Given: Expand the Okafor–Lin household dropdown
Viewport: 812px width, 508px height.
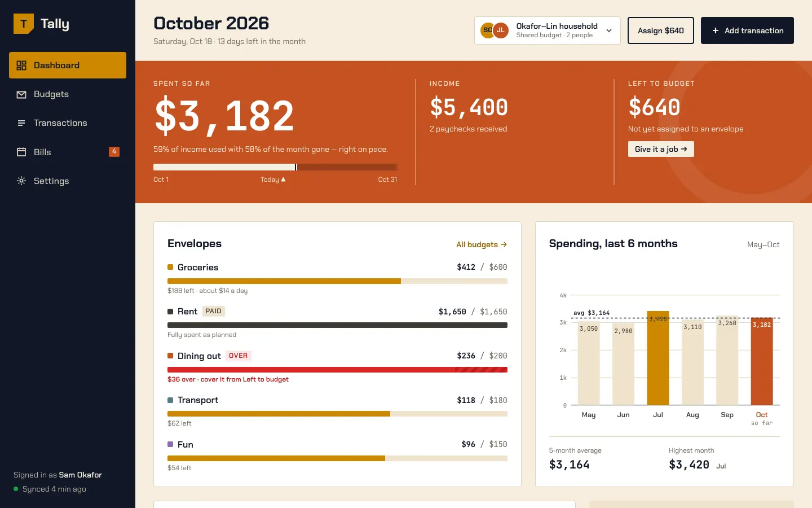Looking at the screenshot, I should click(x=548, y=30).
